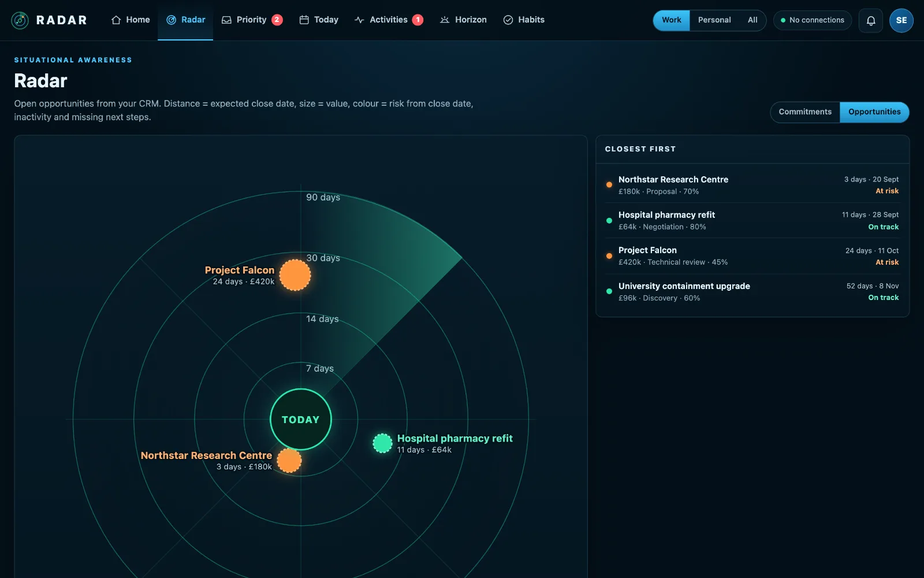Click the Priority inbox icon

pyautogui.click(x=227, y=20)
